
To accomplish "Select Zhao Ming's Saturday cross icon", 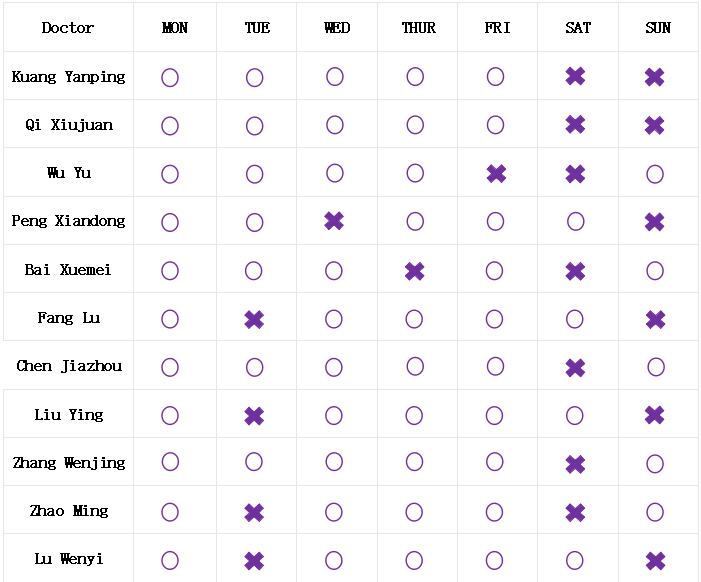I will coord(575,512).
